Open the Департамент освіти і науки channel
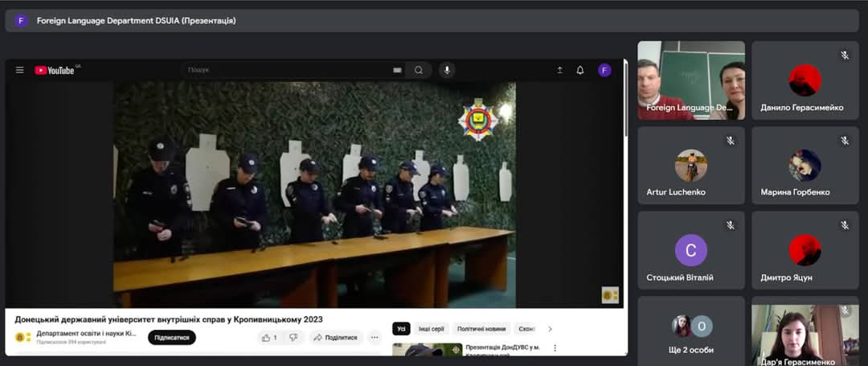The image size is (868, 366). point(86,333)
